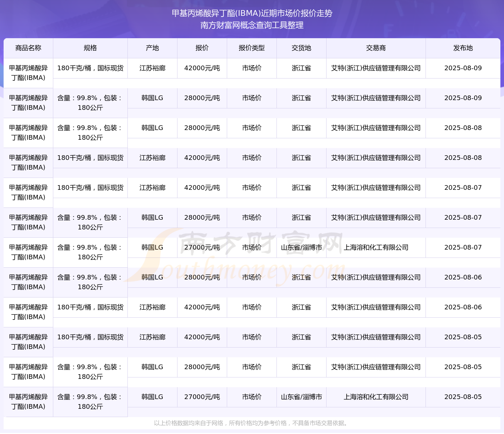This screenshot has height=434, width=504.
Task: Click 42000元/吨 in the 2025-08-08 row
Action: (202, 158)
